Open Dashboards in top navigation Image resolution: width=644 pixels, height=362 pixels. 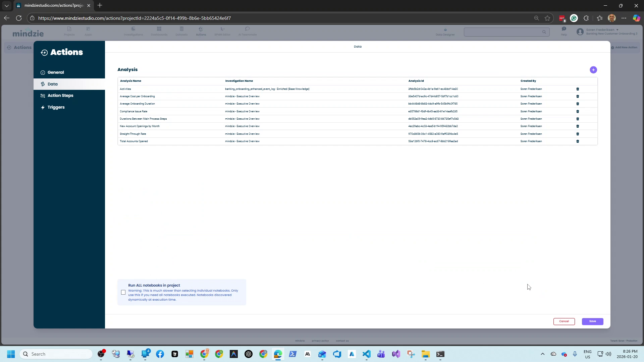pyautogui.click(x=159, y=31)
